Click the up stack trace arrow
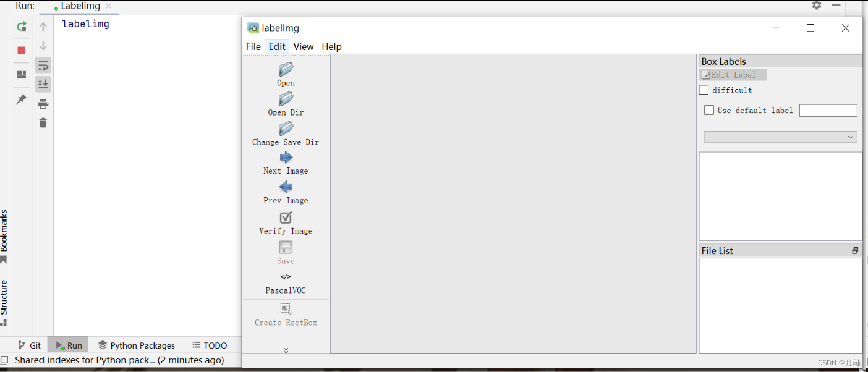Image resolution: width=868 pixels, height=372 pixels. coord(43,27)
